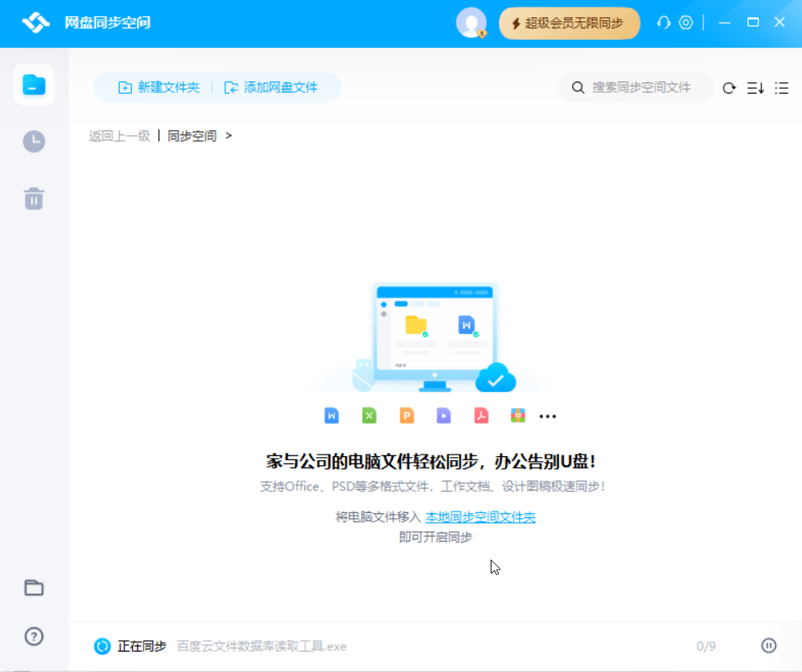The image size is (802, 672).
Task: Click 返回上一级 to go back
Action: point(119,136)
